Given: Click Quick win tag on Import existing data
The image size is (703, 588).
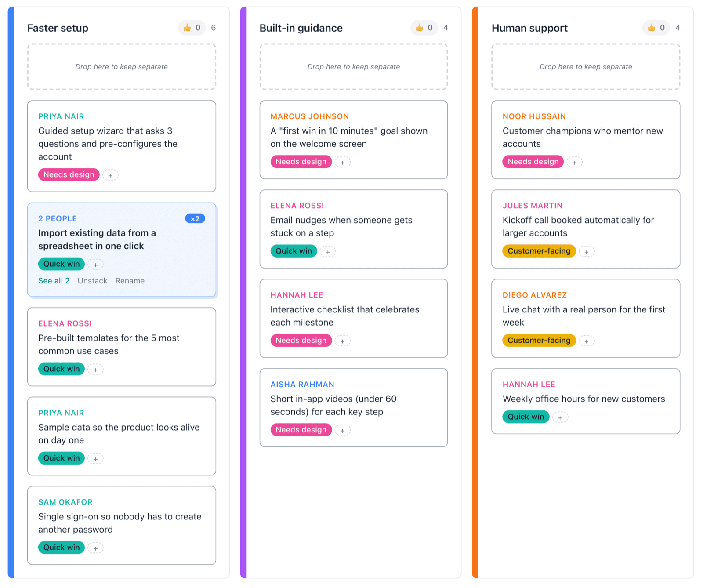Looking at the screenshot, I should point(62,264).
